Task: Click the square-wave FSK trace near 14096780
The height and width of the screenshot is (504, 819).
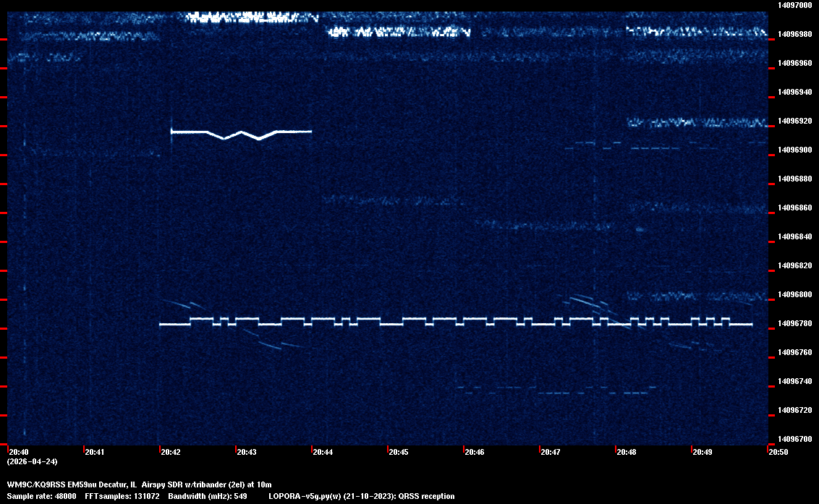Action: [456, 321]
